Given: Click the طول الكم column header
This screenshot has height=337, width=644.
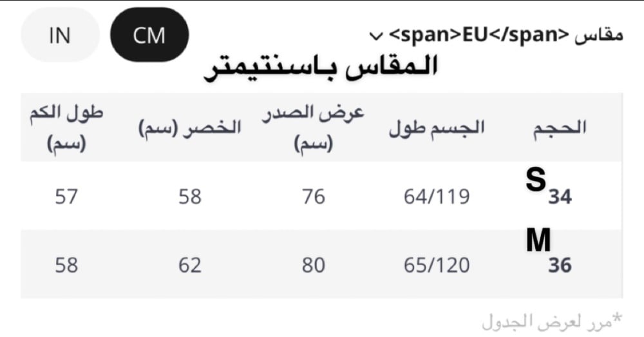Looking at the screenshot, I should pyautogui.click(x=66, y=128).
